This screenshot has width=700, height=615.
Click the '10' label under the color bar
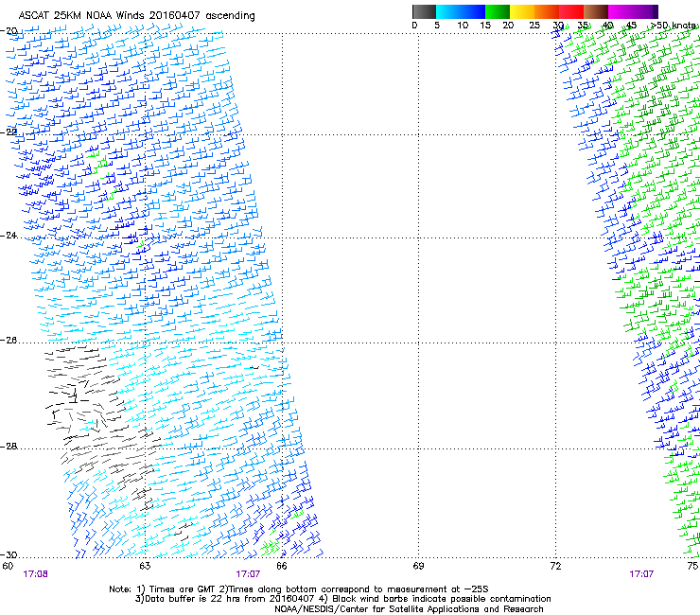coord(463,26)
